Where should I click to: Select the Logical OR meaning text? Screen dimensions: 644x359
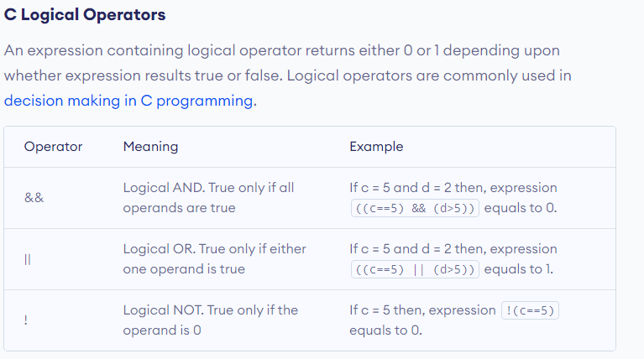point(214,258)
